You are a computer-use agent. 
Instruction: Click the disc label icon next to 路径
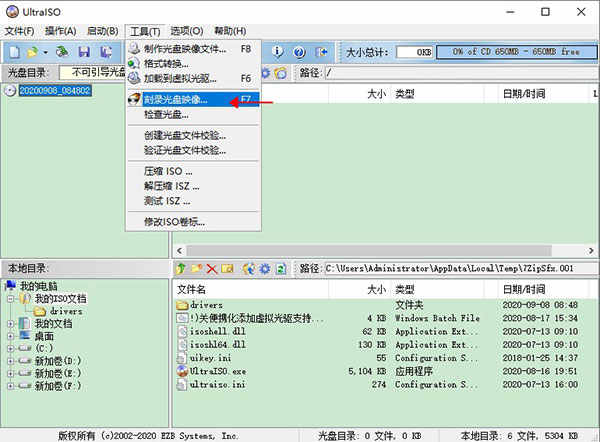tap(280, 73)
